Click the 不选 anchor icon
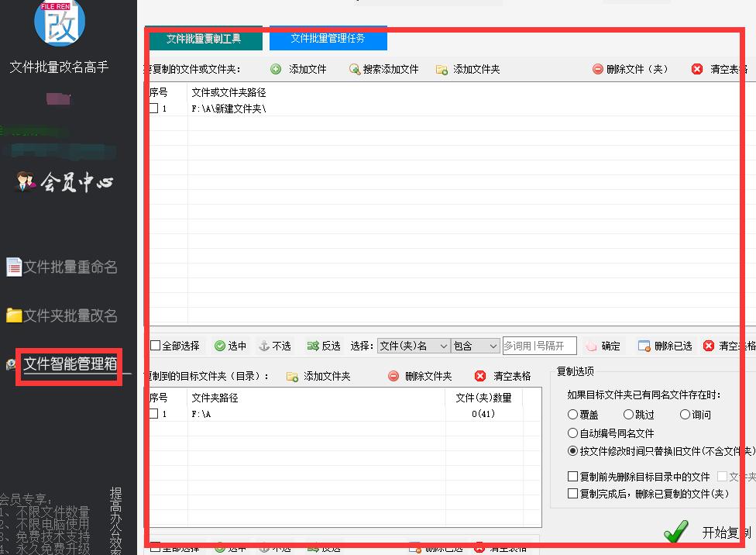 [263, 346]
